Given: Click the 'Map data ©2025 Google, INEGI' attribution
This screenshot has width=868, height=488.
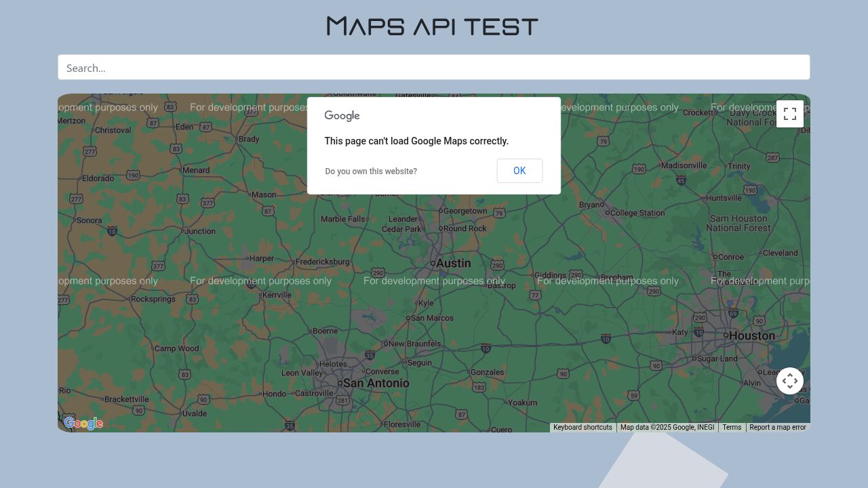Looking at the screenshot, I should click(x=667, y=427).
